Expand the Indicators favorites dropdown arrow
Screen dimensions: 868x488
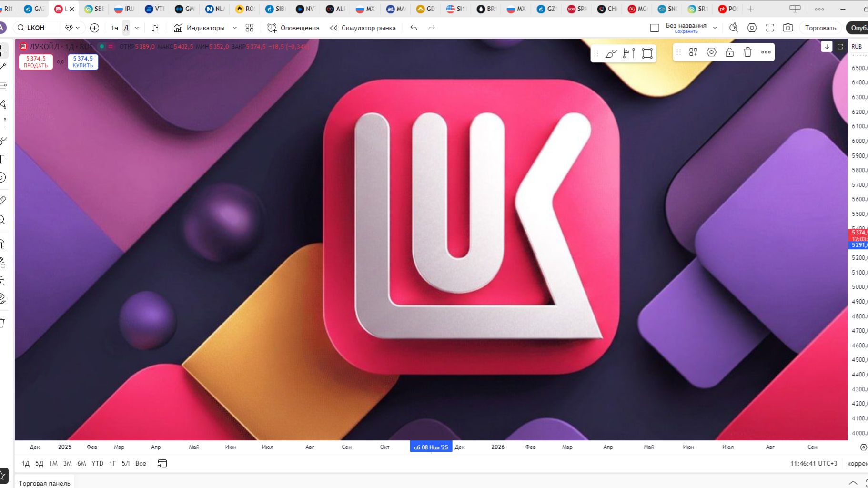(x=234, y=28)
